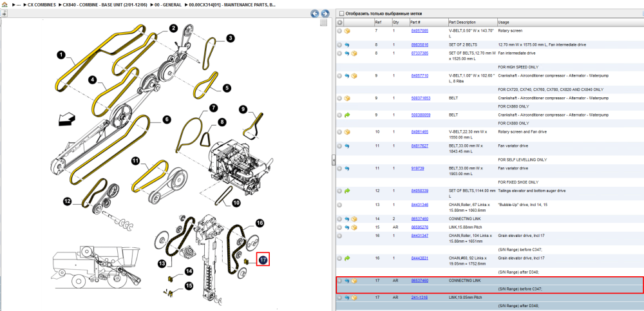Select callout 3 on the diagram

tap(230, 38)
